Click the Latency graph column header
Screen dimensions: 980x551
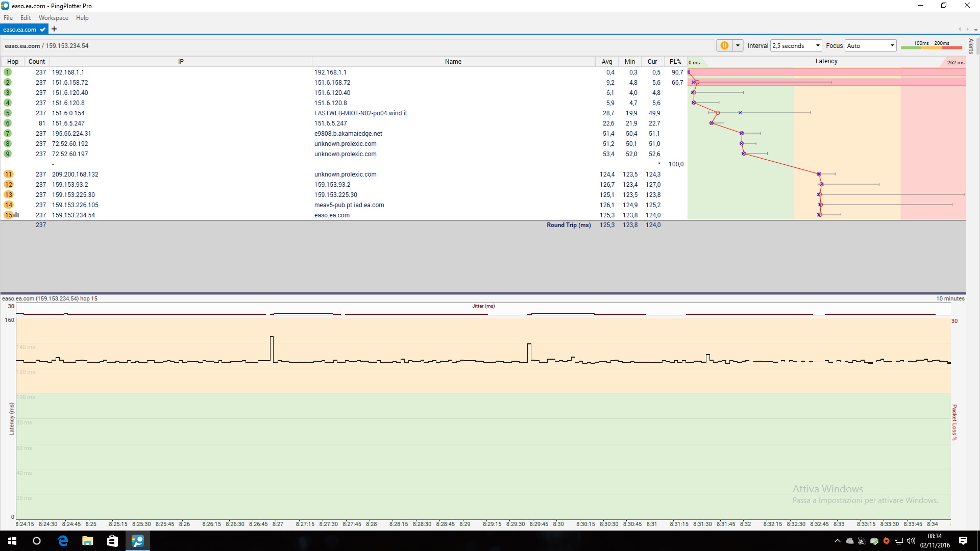[826, 62]
